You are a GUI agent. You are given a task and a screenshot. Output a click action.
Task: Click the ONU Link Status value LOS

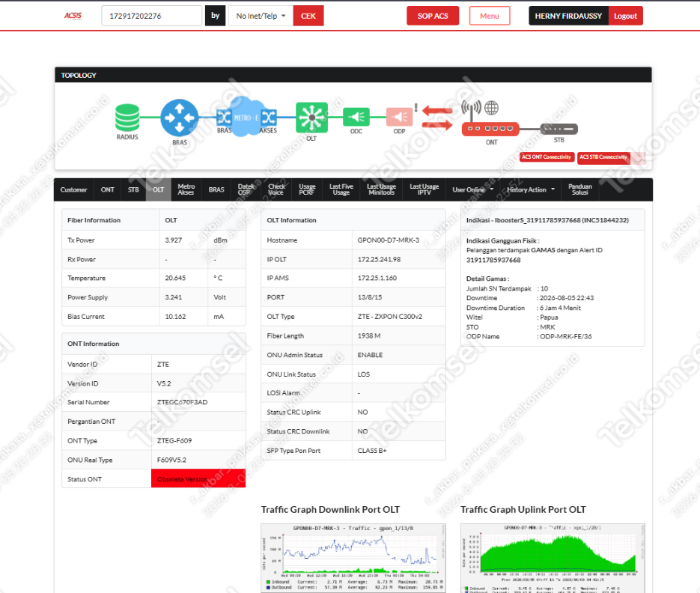pos(363,374)
